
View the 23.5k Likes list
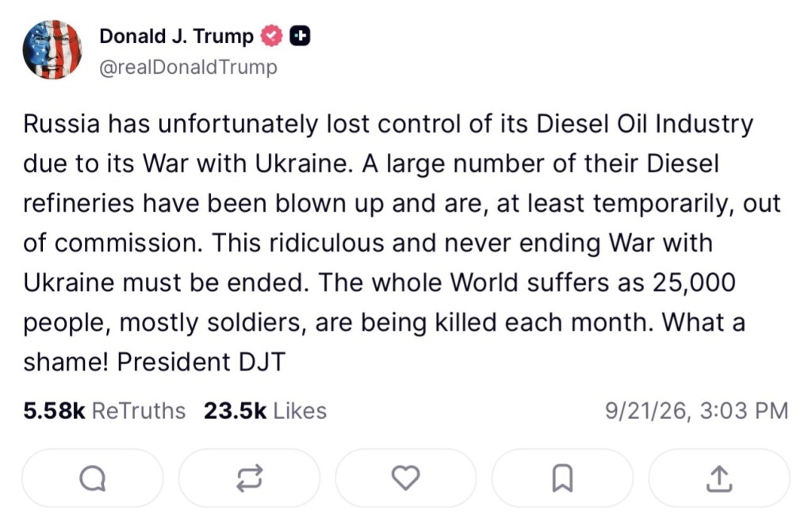(x=265, y=411)
